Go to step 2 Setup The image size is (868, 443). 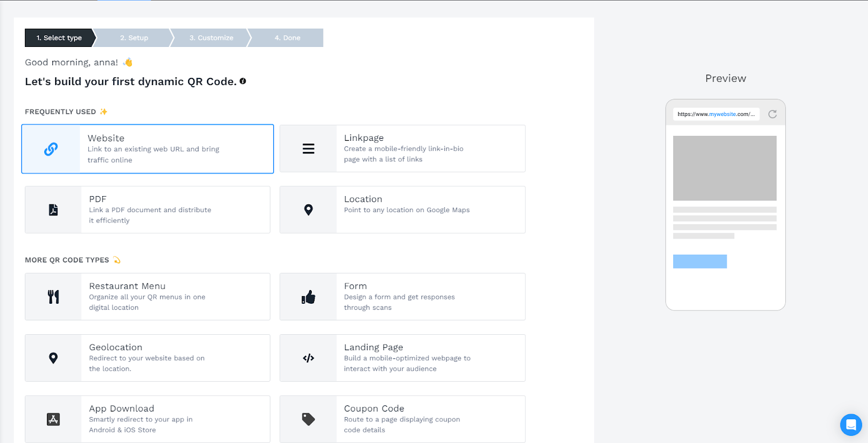point(134,38)
